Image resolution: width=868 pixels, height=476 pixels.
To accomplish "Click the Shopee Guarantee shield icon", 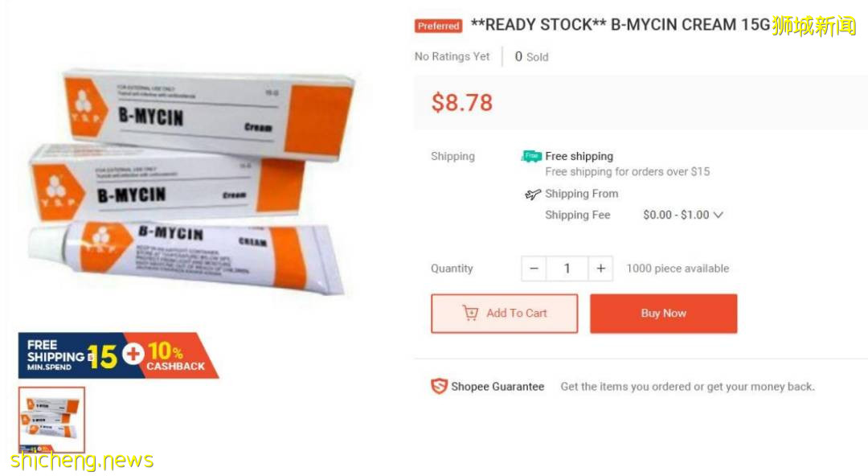I will coord(439,387).
